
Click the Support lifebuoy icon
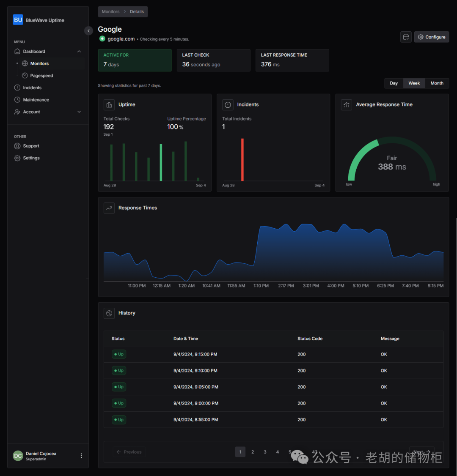[x=17, y=146]
